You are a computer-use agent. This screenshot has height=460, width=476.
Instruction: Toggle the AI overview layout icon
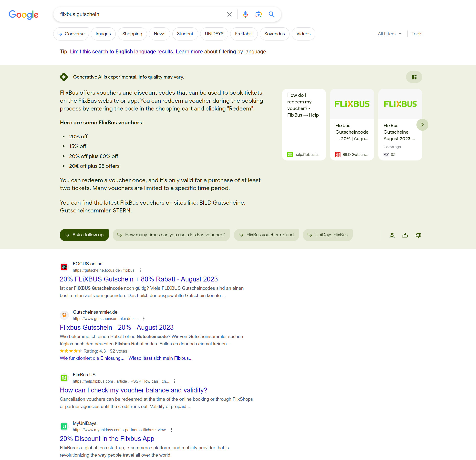pos(414,77)
